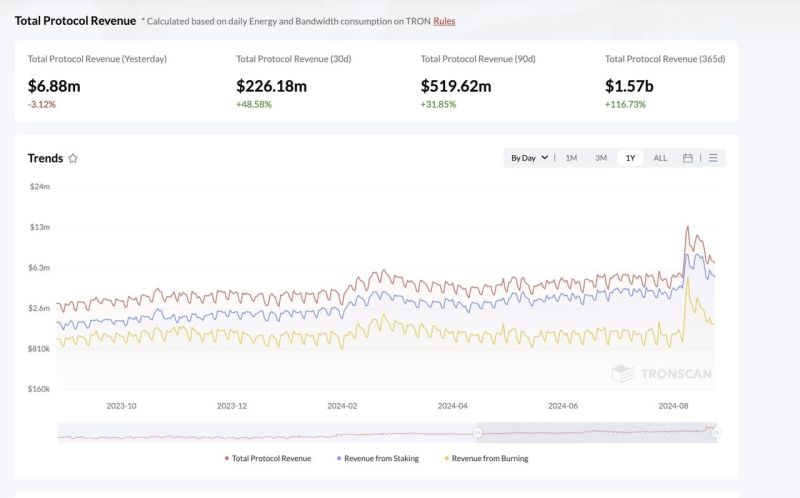Click the $1.57b 365d revenue value

pyautogui.click(x=629, y=86)
